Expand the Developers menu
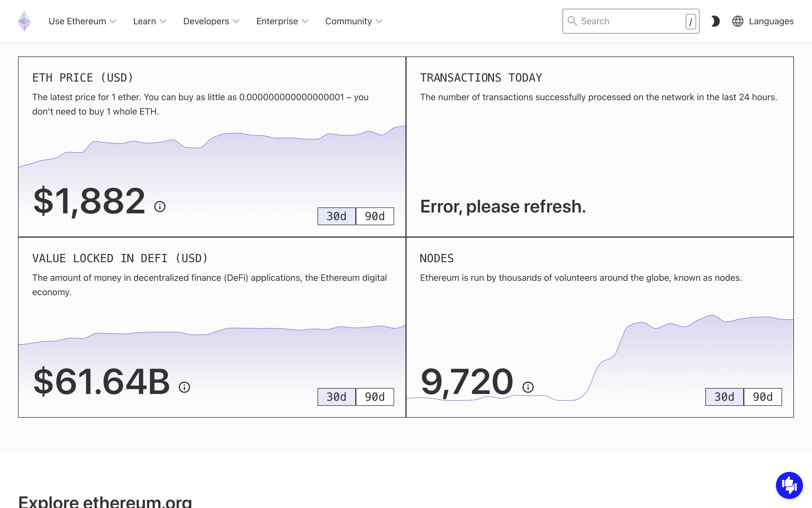The width and height of the screenshot is (812, 508). pyautogui.click(x=211, y=21)
